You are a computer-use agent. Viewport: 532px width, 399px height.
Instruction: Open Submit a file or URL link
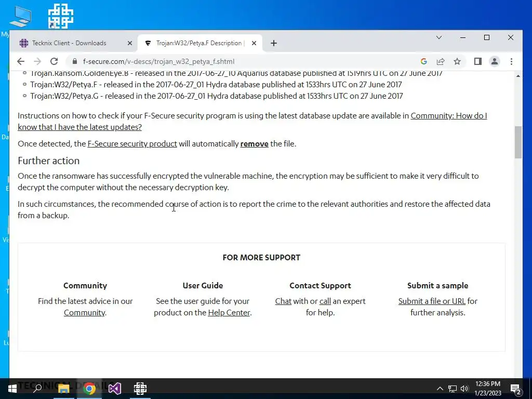tap(432, 301)
